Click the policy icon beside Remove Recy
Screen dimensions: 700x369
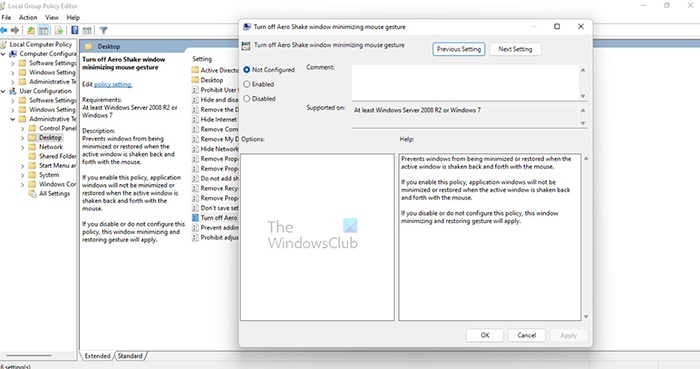coord(195,188)
